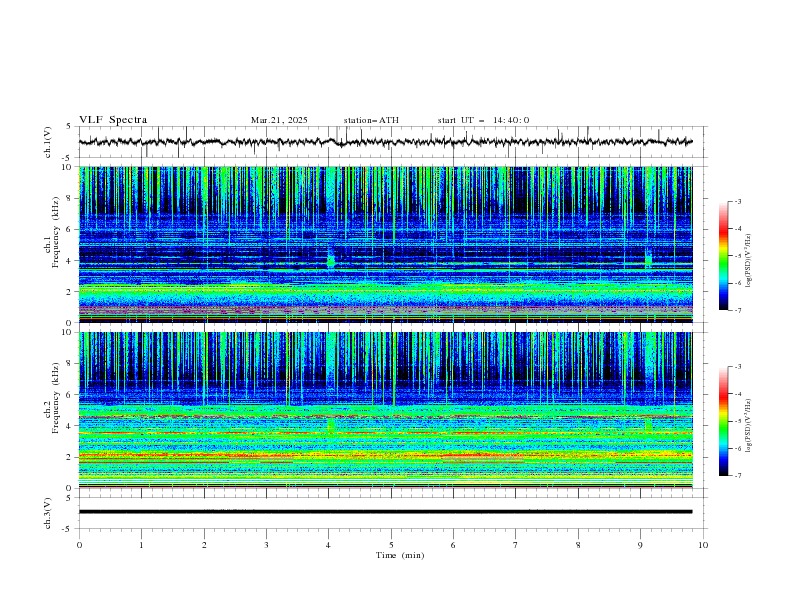Click the time axis tick label "5"

click(391, 545)
